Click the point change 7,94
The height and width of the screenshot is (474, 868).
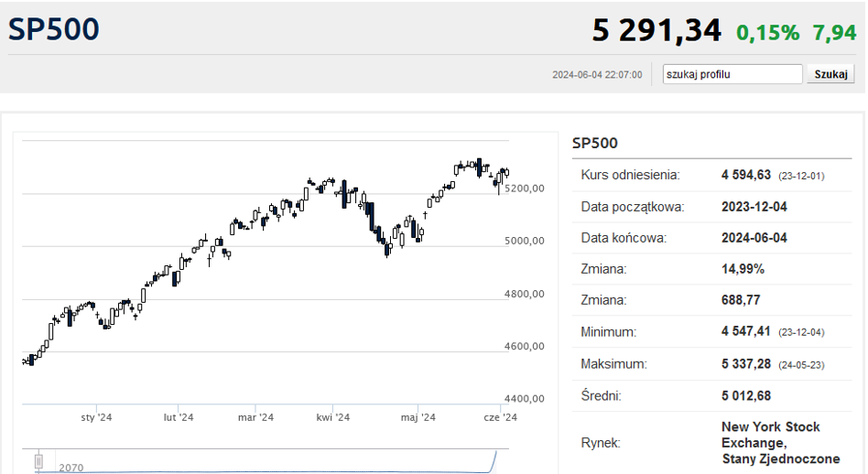click(x=835, y=33)
